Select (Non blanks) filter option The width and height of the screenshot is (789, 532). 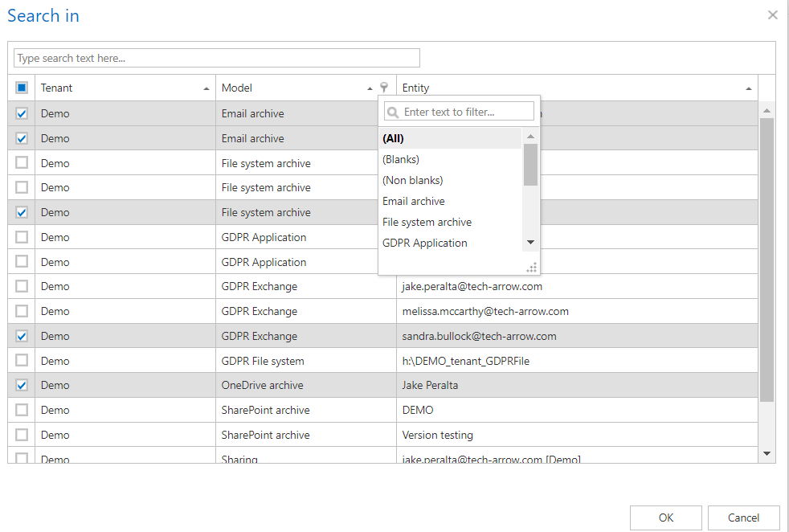tap(413, 180)
